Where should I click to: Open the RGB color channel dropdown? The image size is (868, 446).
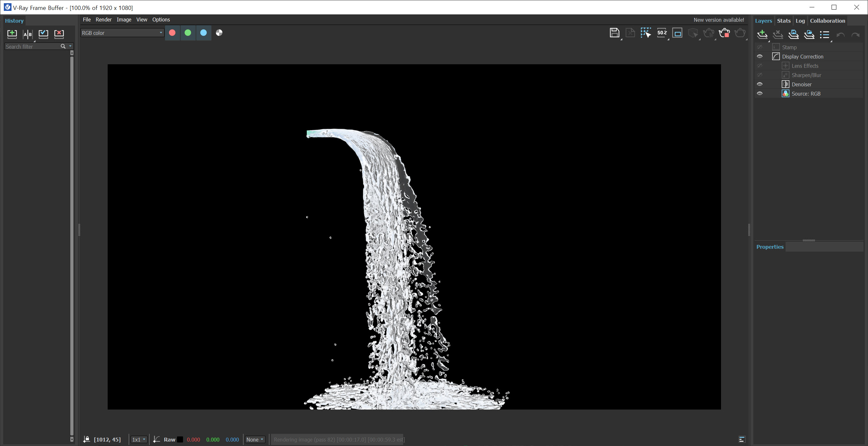[x=122, y=33]
